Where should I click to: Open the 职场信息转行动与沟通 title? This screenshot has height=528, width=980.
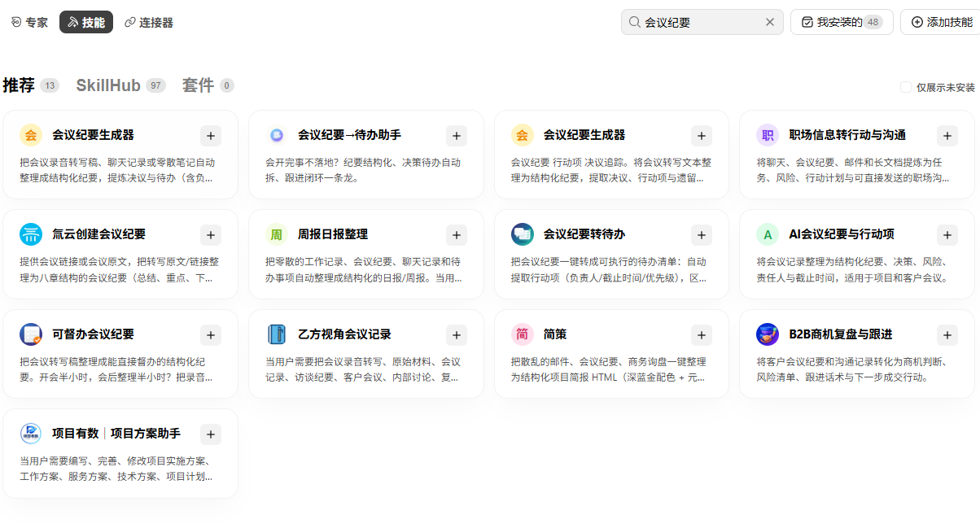click(847, 135)
